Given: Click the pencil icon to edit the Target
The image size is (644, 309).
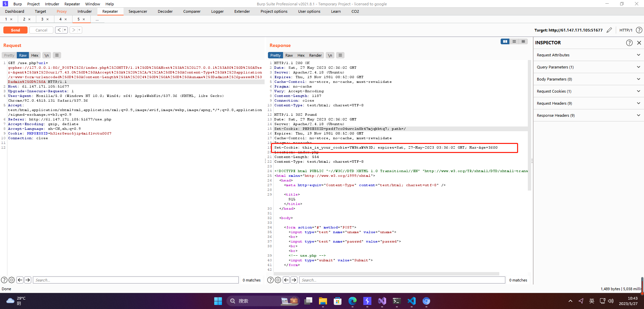Looking at the screenshot, I should [x=609, y=30].
